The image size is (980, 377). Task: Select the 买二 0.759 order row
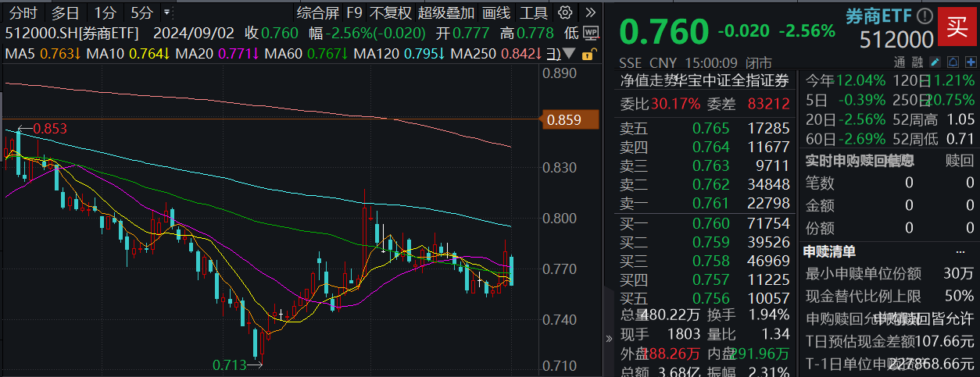click(705, 243)
